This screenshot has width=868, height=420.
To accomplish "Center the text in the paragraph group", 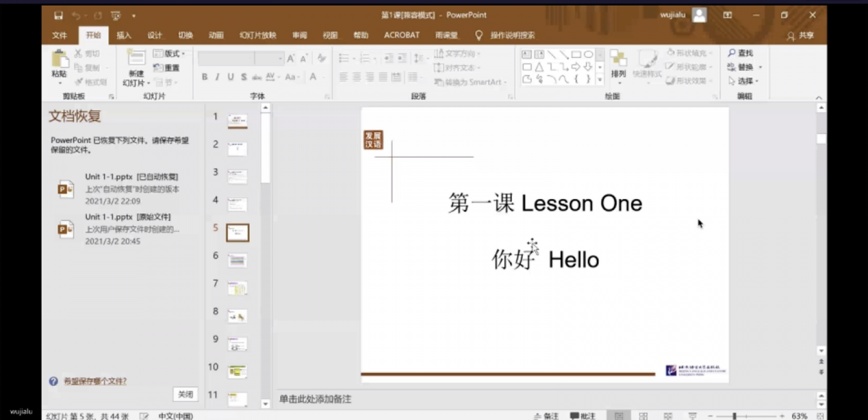I will [357, 77].
